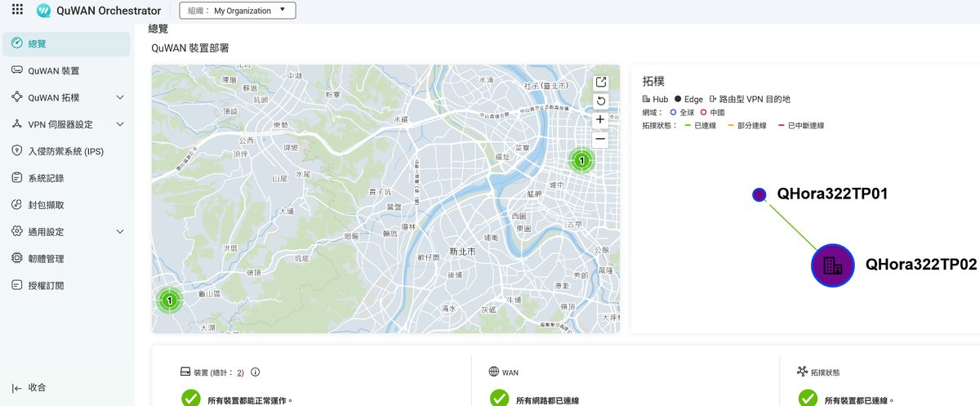Select the QHora322TP01 edge node
This screenshot has height=406, width=980.
click(x=759, y=194)
